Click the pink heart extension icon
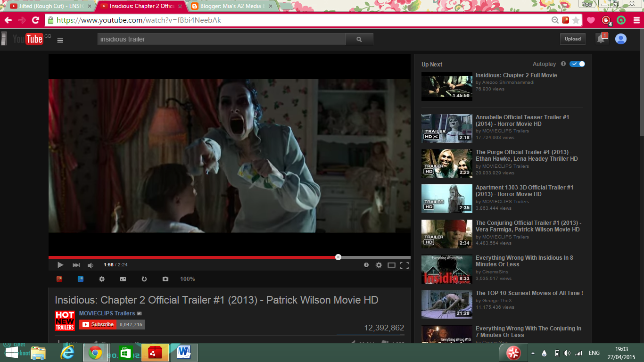This screenshot has width=644, height=362. [x=591, y=20]
